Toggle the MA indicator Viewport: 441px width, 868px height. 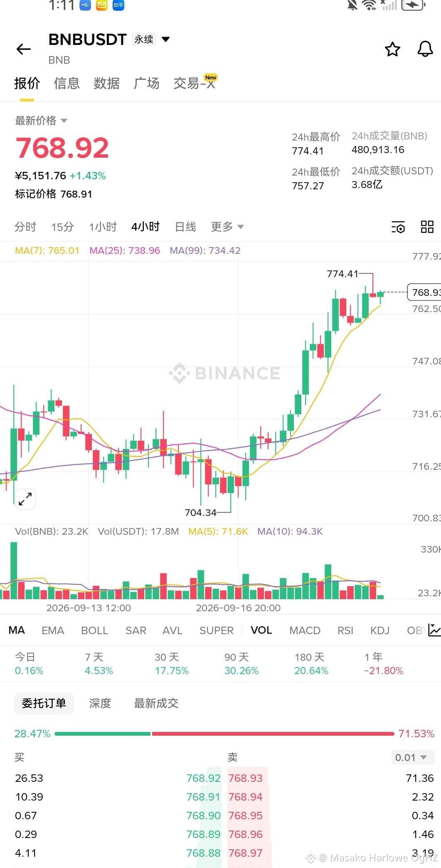17,630
